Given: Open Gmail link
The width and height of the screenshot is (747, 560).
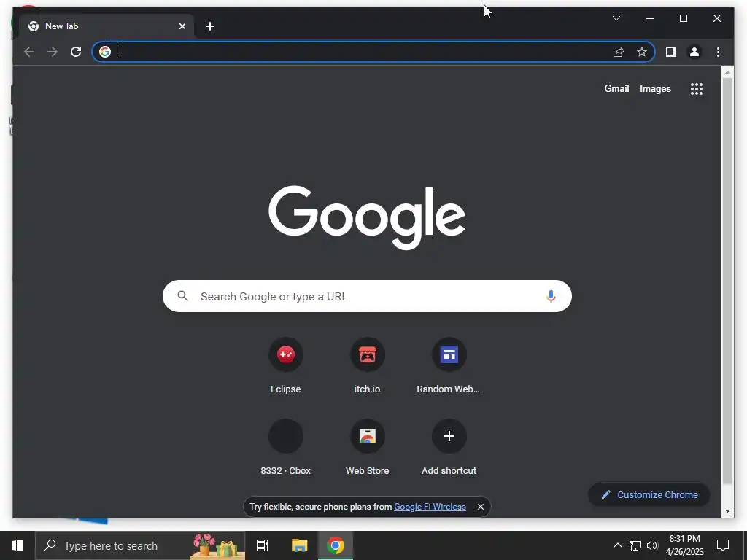Looking at the screenshot, I should [616, 88].
